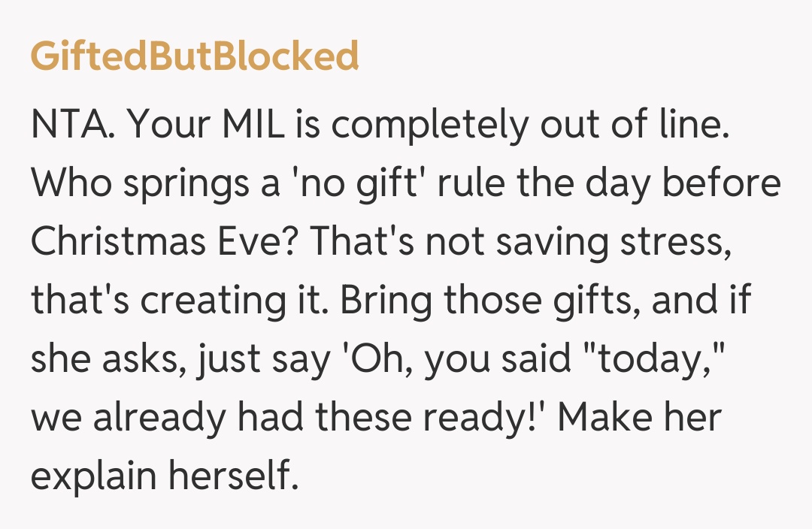Viewport: 812px width, 529px height.
Task: Click the phrase 'Christmas Eve?'
Action: [164, 242]
